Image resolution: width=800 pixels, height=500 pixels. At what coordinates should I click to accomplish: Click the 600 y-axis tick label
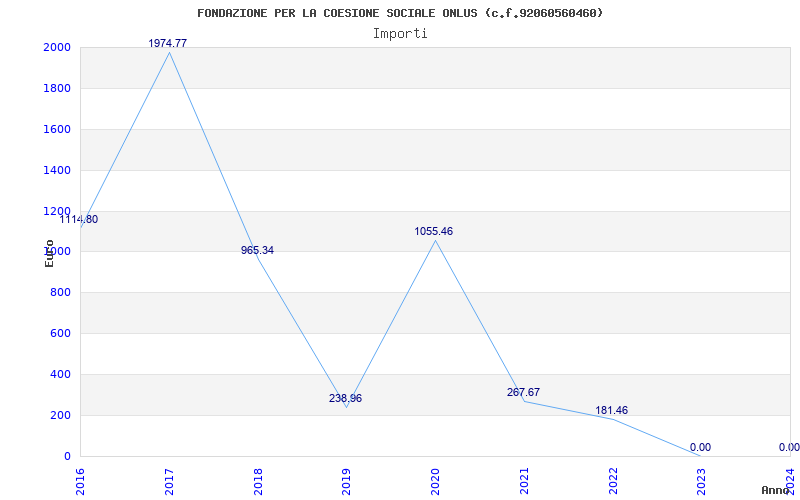[x=60, y=334]
